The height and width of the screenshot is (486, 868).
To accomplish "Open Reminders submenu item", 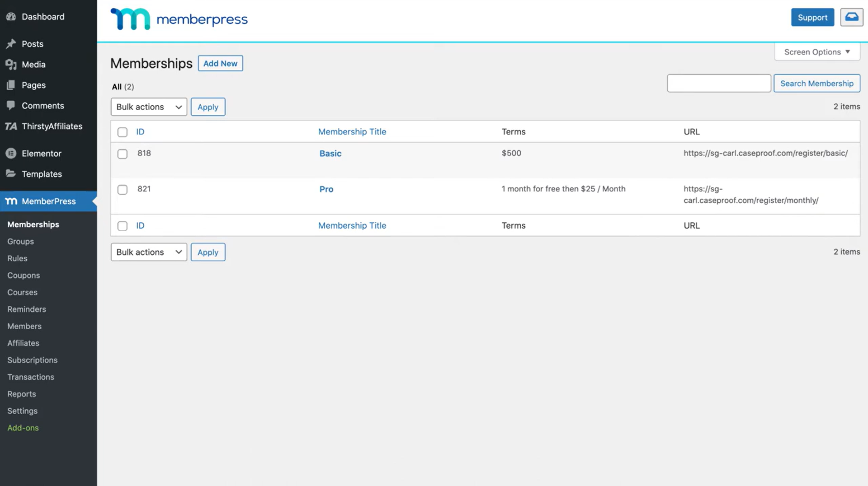I will [x=27, y=309].
